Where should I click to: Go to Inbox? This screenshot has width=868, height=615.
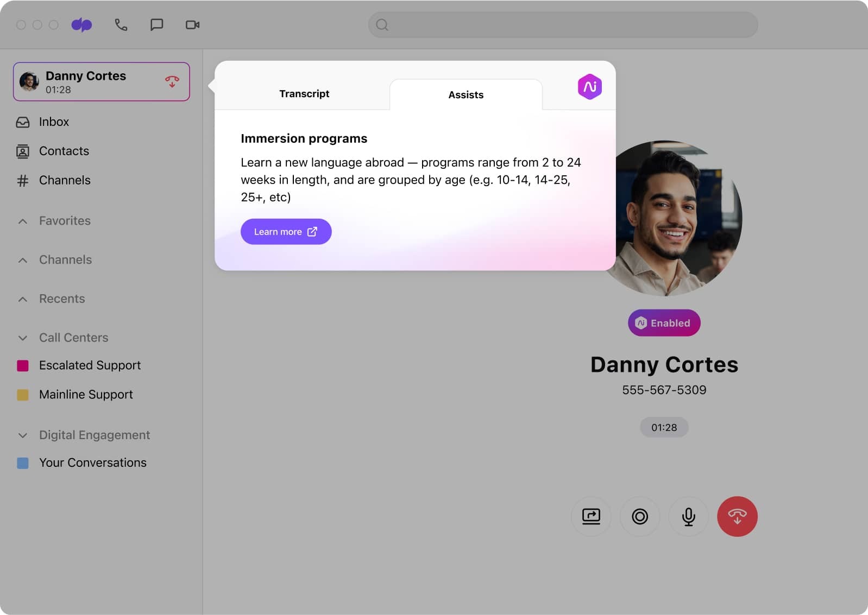click(54, 122)
